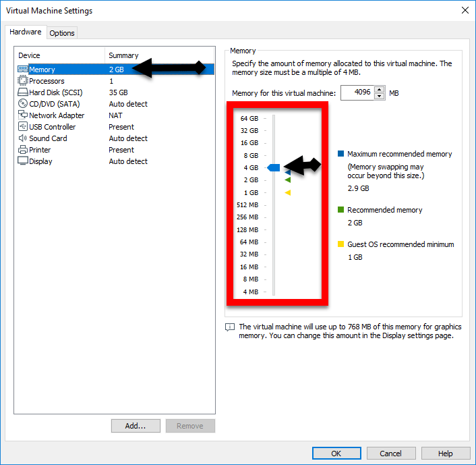Image resolution: width=476 pixels, height=465 pixels.
Task: Select the Hard Disk (SCSI) icon
Action: [x=22, y=92]
